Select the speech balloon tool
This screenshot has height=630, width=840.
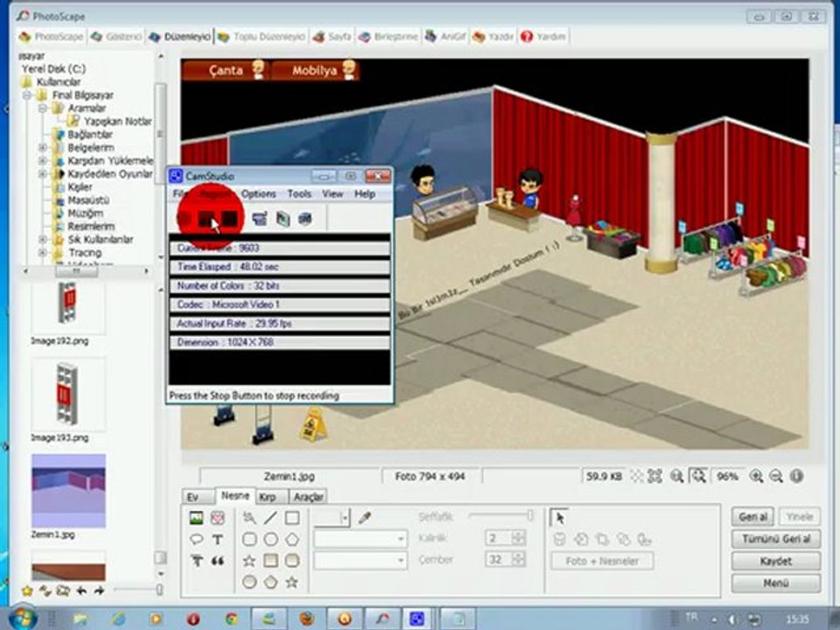(197, 540)
